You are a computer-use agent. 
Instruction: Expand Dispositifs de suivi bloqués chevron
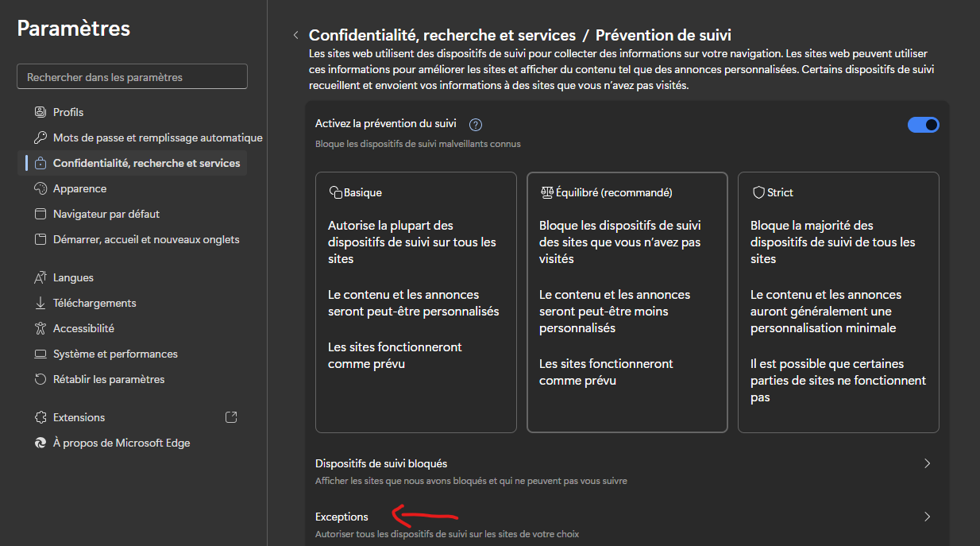pos(927,463)
